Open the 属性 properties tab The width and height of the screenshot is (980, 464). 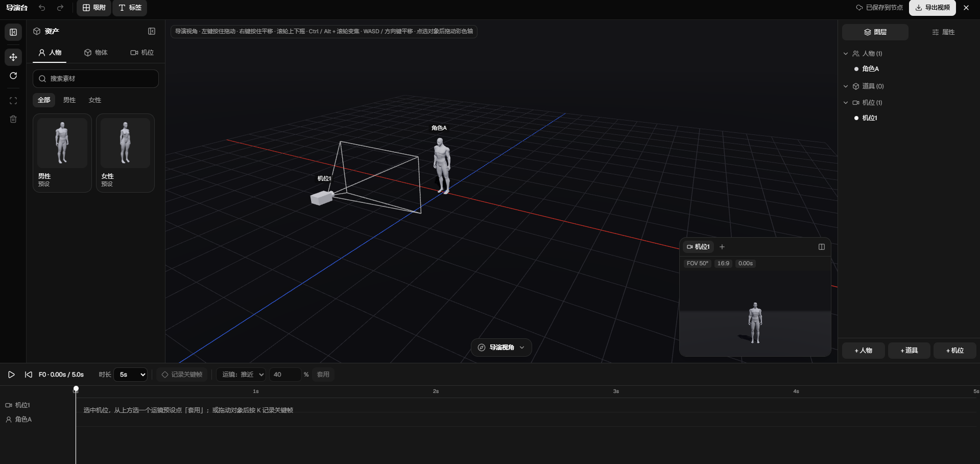(943, 32)
